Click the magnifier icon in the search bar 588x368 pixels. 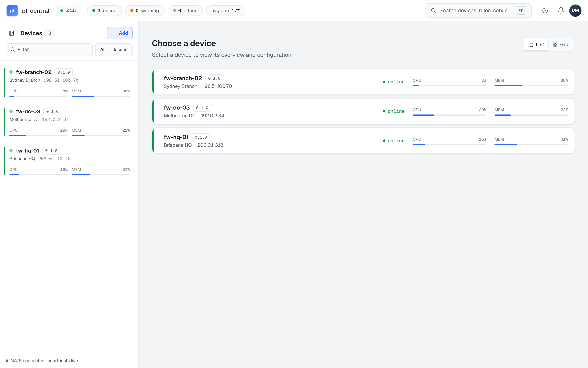(433, 10)
